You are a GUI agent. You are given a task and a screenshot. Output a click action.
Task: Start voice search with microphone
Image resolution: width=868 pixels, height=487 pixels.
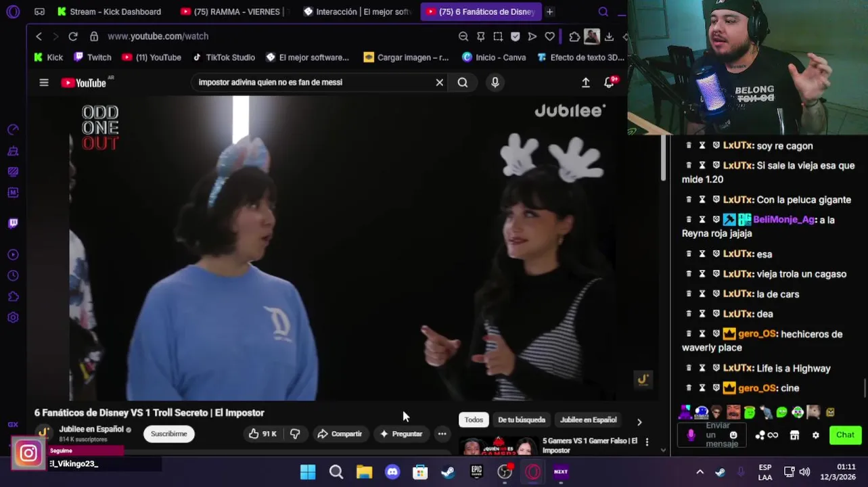[x=495, y=83]
